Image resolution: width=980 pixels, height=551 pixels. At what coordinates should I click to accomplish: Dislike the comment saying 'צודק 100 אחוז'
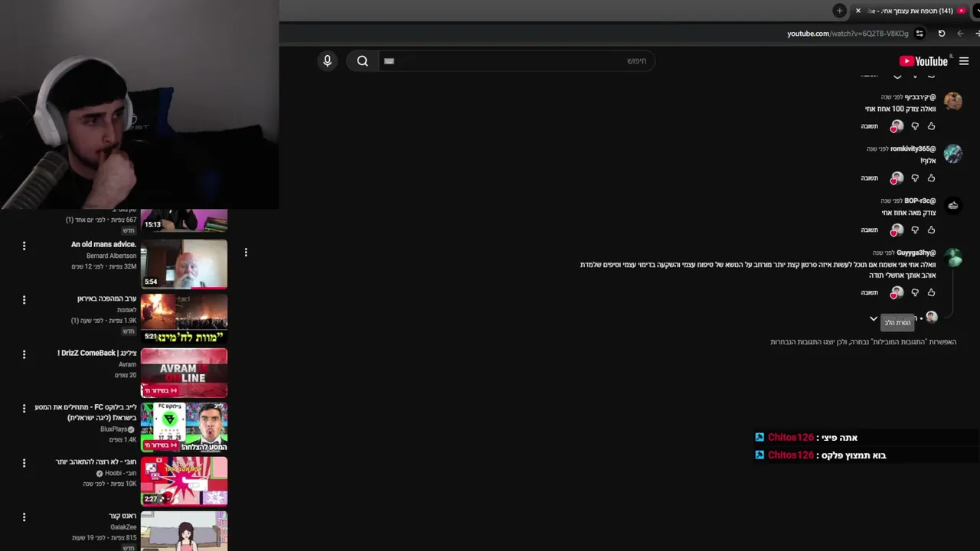pyautogui.click(x=914, y=126)
